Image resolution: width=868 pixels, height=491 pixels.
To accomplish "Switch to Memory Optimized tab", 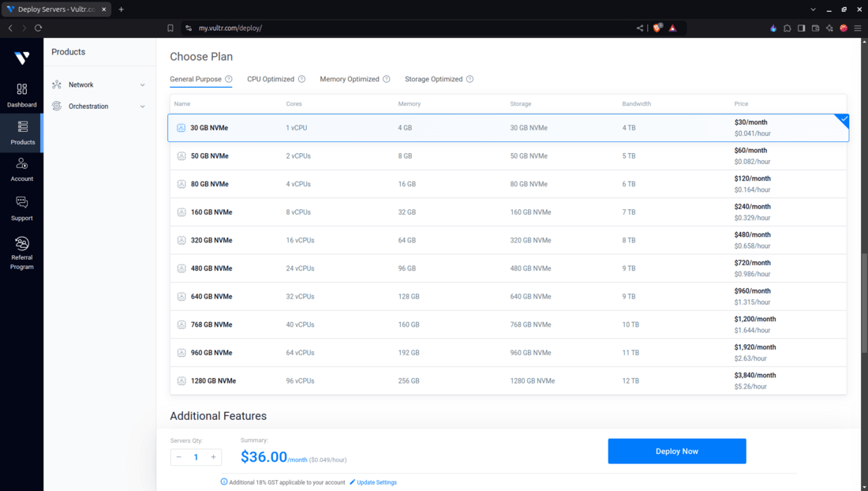I will click(x=350, y=79).
